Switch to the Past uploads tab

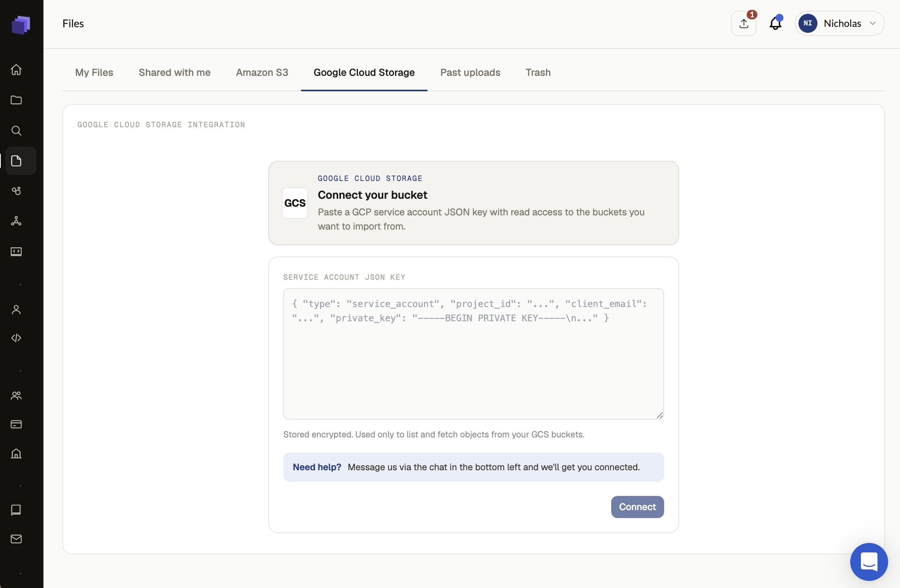tap(470, 72)
